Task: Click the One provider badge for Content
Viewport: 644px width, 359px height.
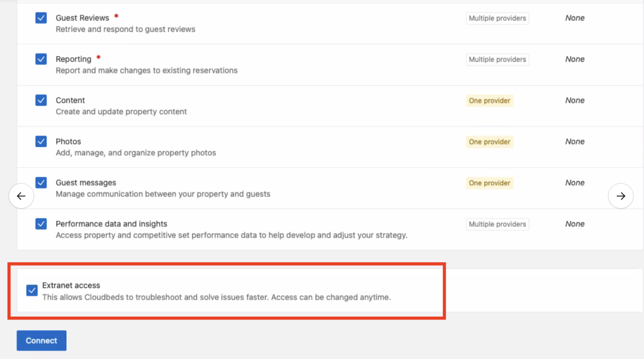Action: coord(489,101)
